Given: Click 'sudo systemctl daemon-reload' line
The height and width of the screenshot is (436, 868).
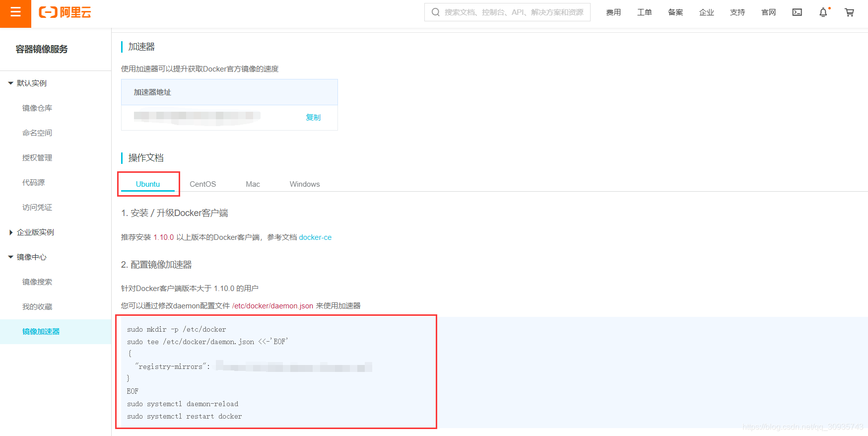Looking at the screenshot, I should click(183, 404).
